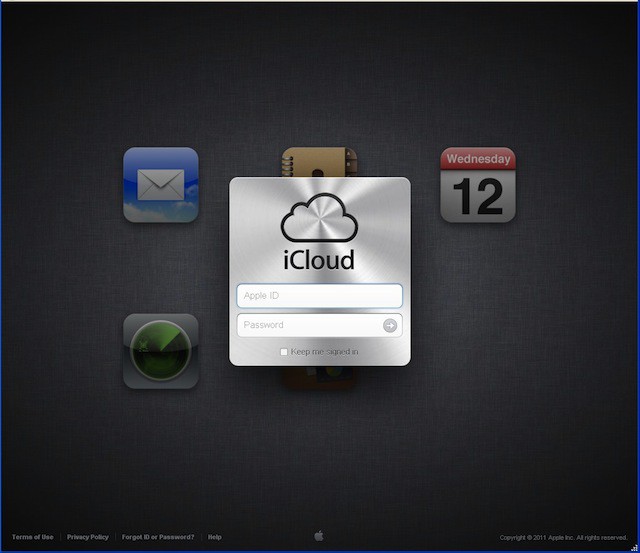Screen dimensions: 640x553
Task: Open the Mail app icon
Action: (161, 185)
